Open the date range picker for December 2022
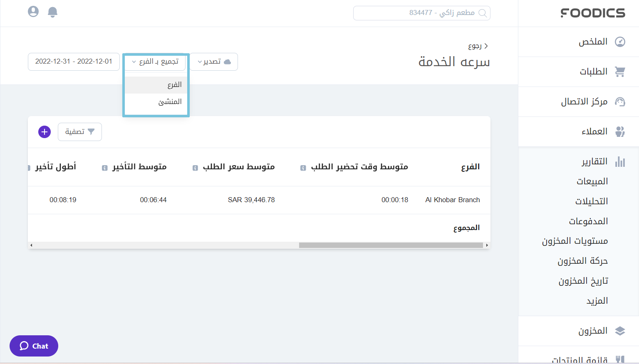 tap(73, 61)
